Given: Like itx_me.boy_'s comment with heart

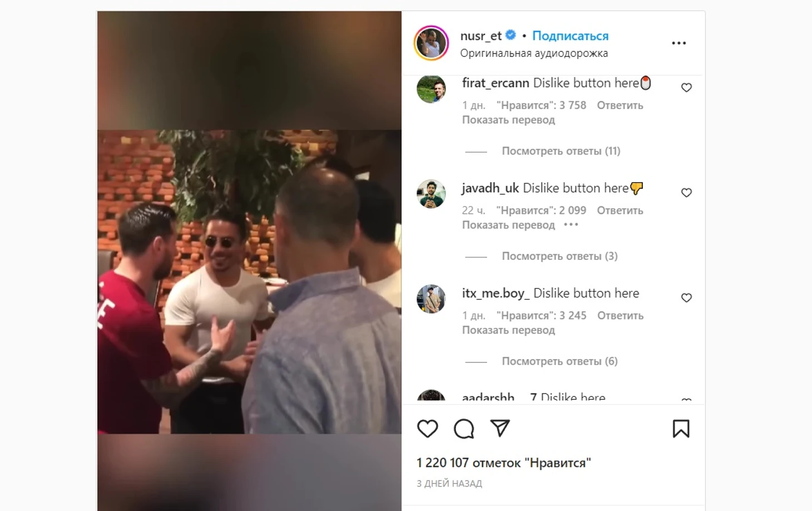Looking at the screenshot, I should point(686,298).
